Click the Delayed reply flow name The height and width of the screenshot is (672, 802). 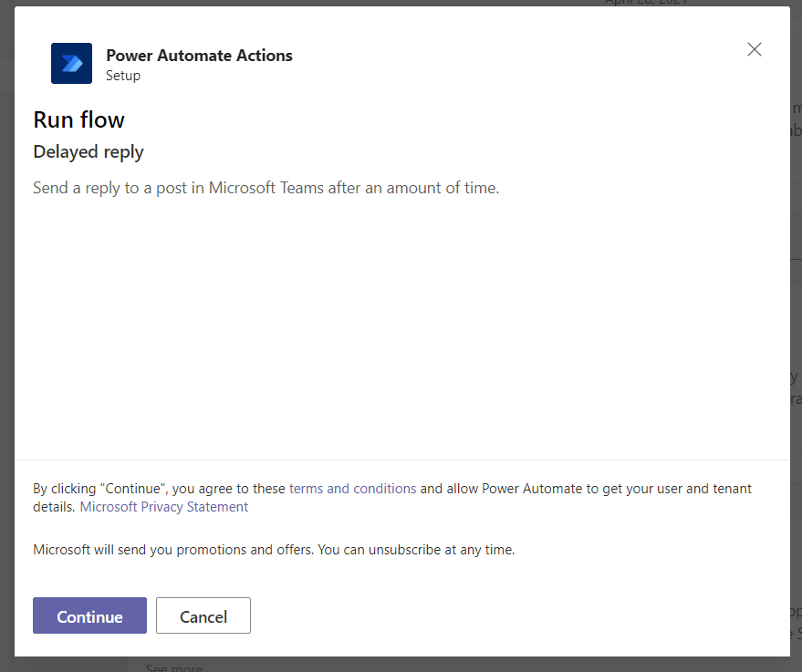point(89,151)
